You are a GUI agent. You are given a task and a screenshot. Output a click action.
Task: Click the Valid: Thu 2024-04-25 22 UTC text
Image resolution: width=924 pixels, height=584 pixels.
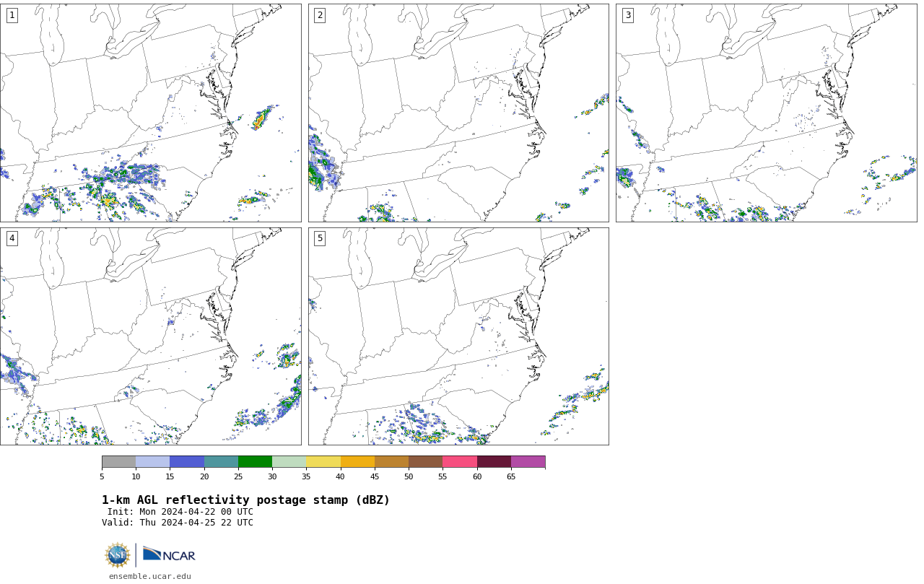(178, 523)
